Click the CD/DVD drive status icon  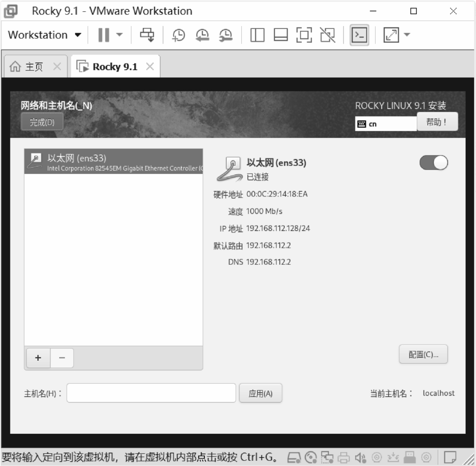(x=310, y=457)
